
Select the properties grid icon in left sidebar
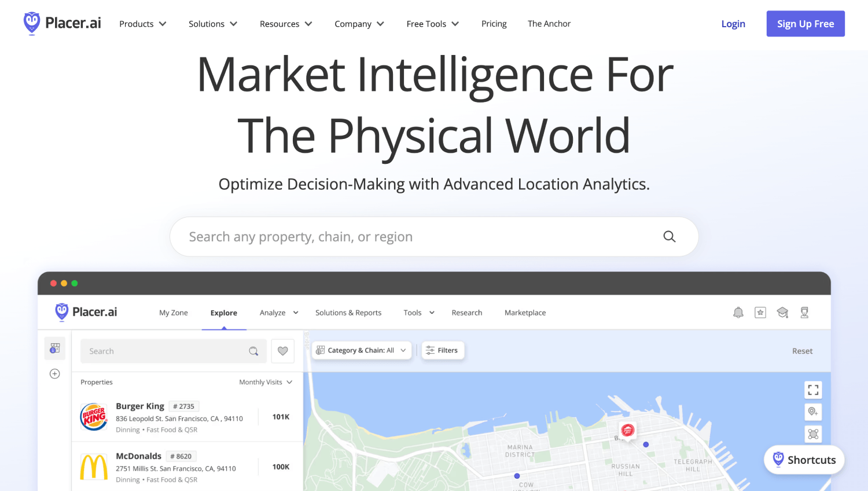click(55, 348)
